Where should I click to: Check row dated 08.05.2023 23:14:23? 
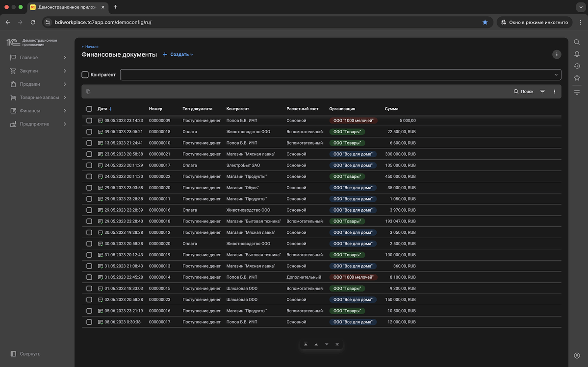point(89,121)
